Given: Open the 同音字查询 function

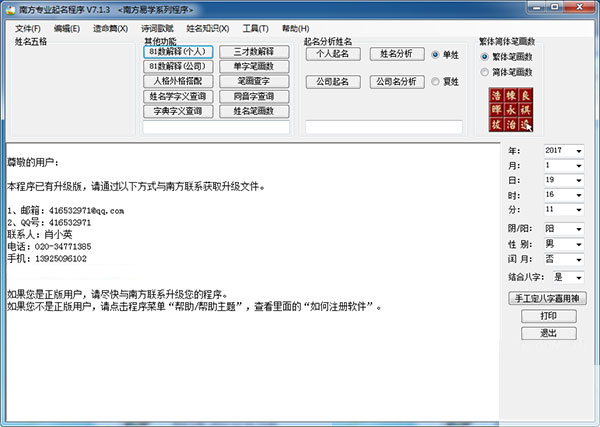Looking at the screenshot, I should click(x=254, y=96).
